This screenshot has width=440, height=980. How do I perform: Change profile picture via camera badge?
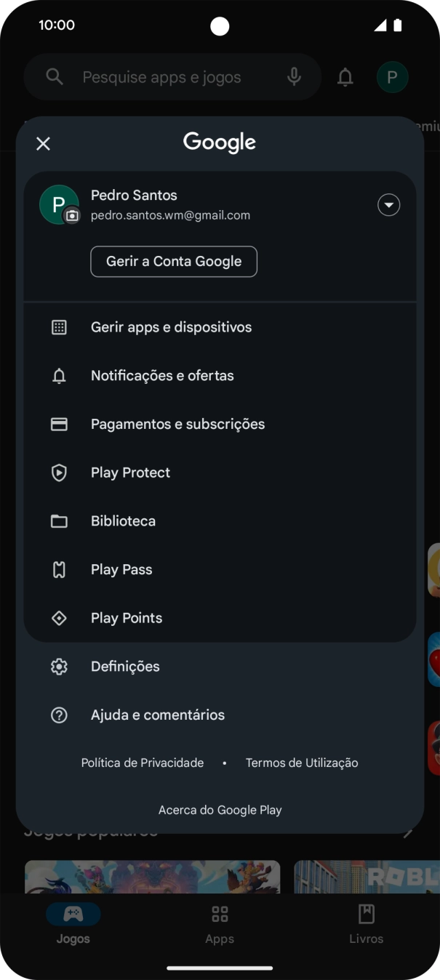pyautogui.click(x=70, y=217)
